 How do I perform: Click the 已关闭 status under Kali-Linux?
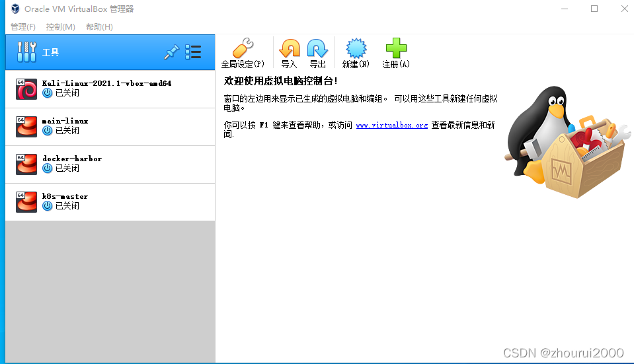tap(67, 93)
